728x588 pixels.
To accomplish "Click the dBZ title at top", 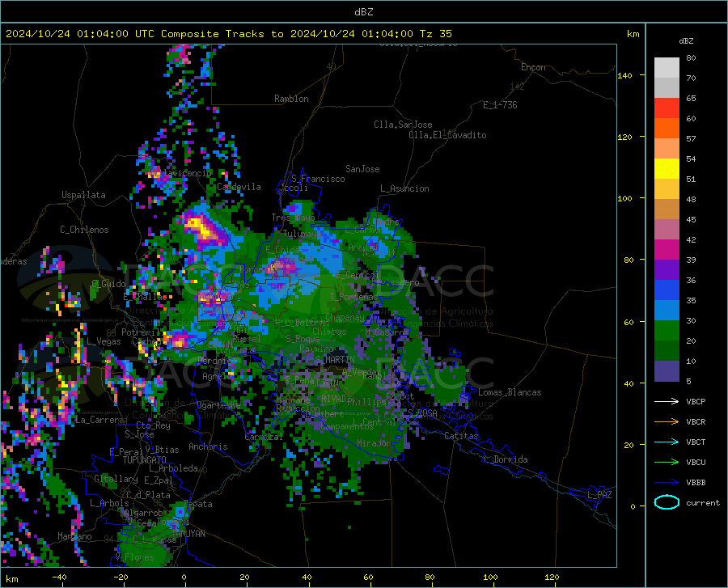I will pyautogui.click(x=363, y=12).
